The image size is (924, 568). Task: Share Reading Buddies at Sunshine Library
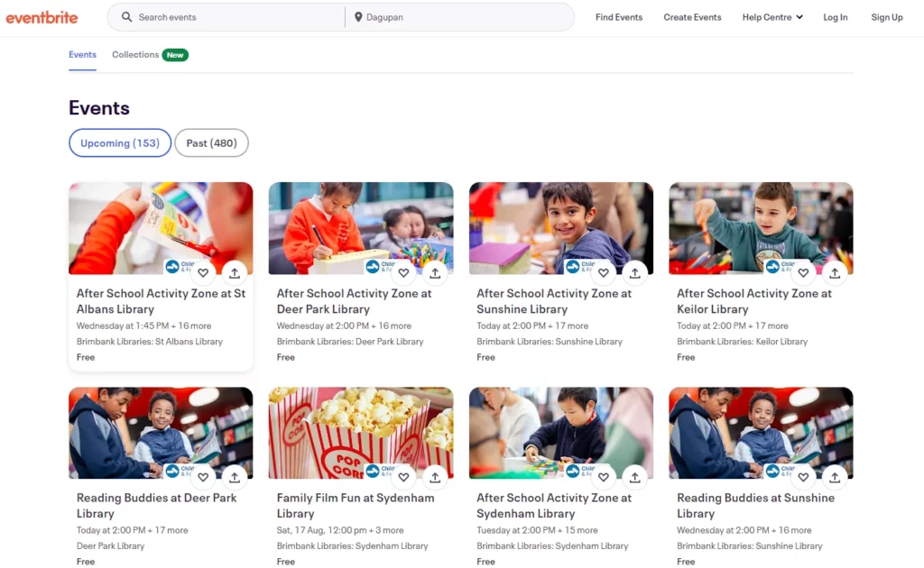click(835, 477)
